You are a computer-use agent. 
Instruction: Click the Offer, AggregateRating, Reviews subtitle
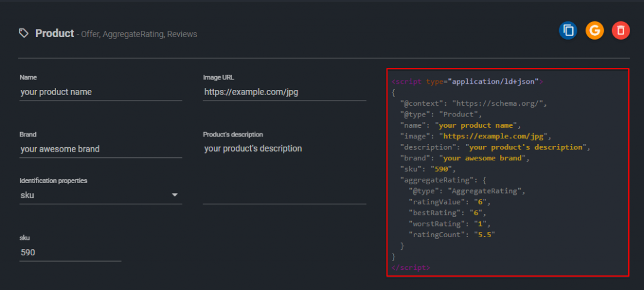tap(139, 35)
